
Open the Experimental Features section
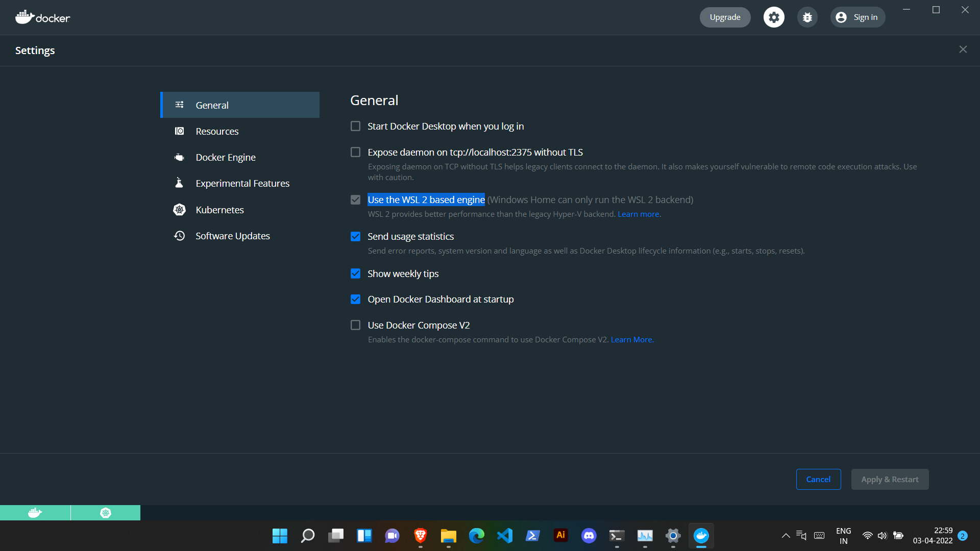tap(240, 183)
